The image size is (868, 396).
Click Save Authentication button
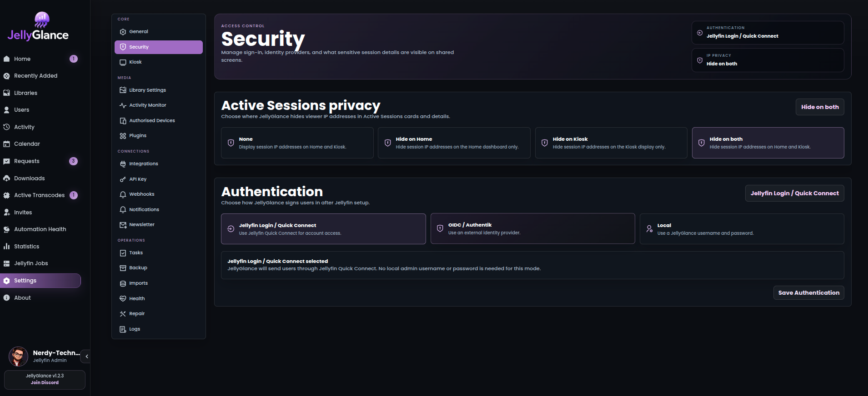(x=809, y=293)
